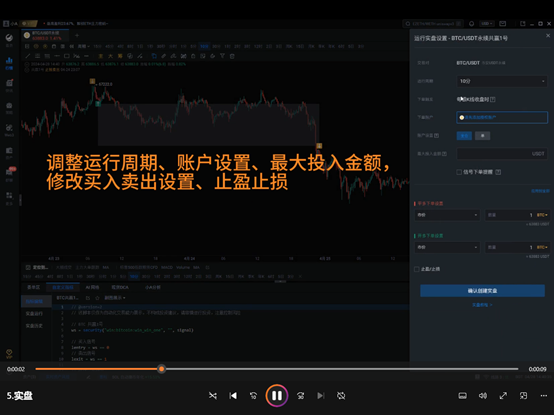Rewind the video by ten seconds
The width and height of the screenshot is (554, 415).
(x=253, y=396)
